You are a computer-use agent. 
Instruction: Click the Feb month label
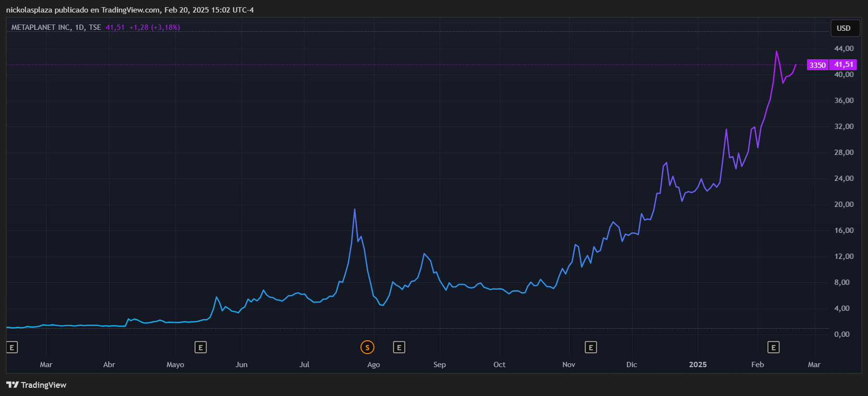(x=757, y=365)
